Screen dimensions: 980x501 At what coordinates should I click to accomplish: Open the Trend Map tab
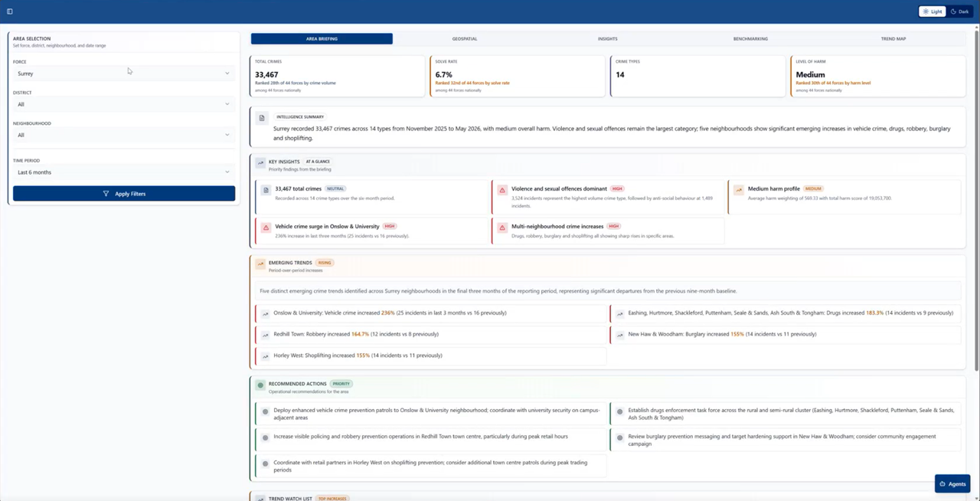click(x=893, y=38)
